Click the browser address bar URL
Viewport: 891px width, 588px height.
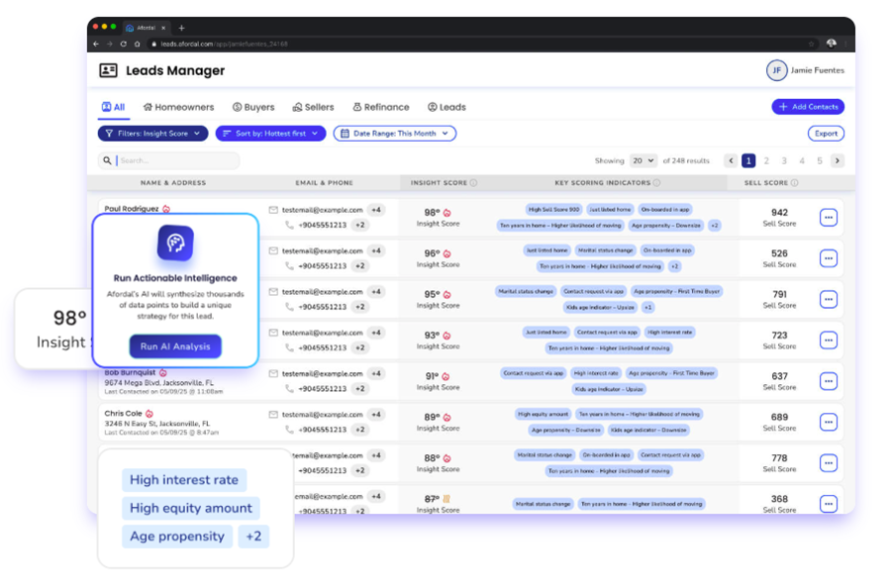click(x=224, y=44)
